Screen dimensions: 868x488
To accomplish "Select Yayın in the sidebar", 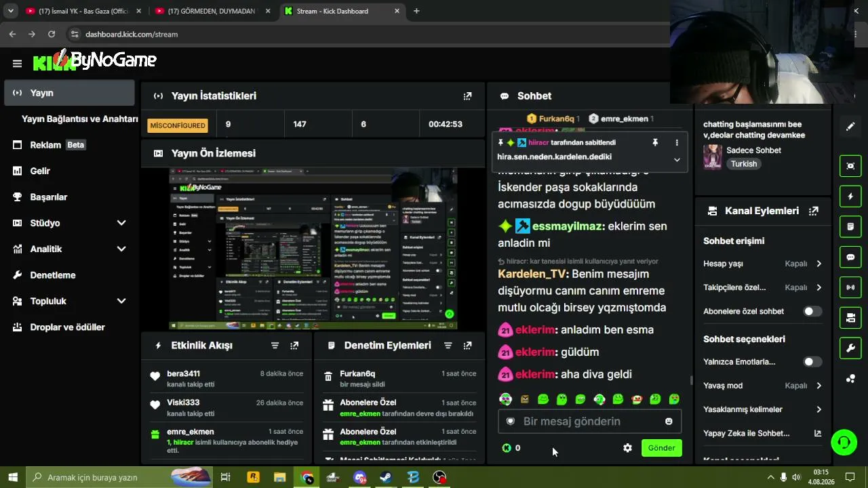I will point(69,93).
